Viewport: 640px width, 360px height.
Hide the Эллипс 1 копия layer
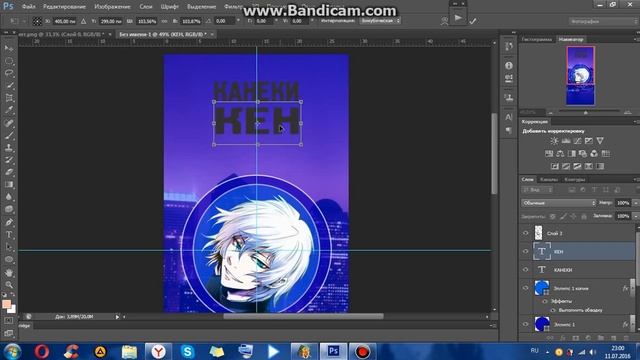click(526, 288)
